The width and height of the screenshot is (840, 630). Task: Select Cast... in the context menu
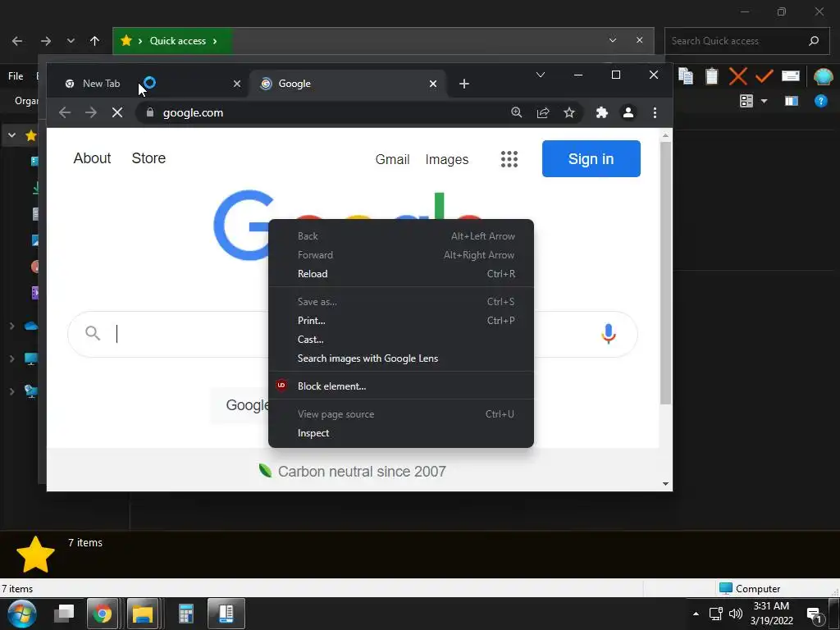(x=400, y=339)
